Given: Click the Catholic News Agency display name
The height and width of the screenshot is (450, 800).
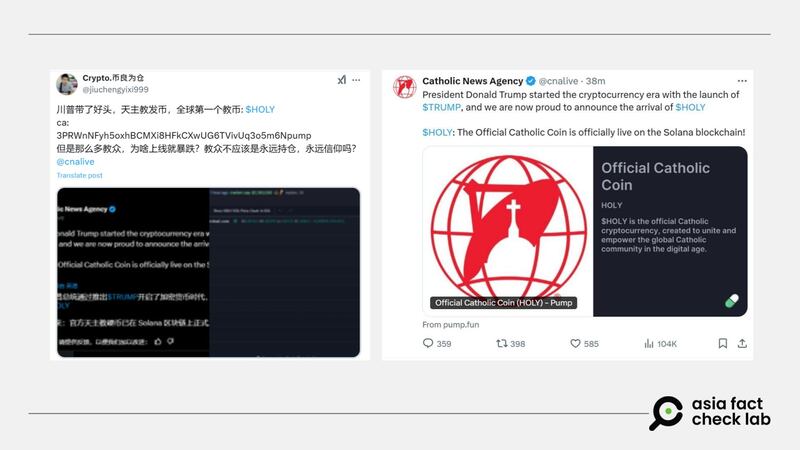Looking at the screenshot, I should pos(472,81).
